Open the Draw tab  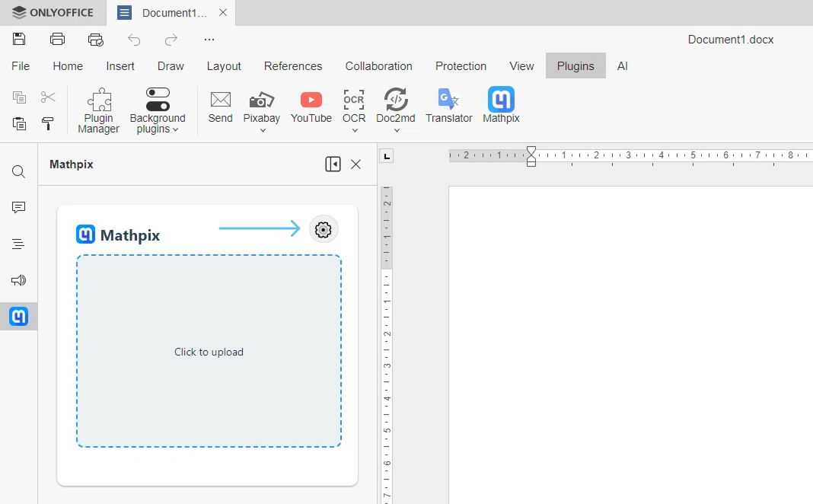pos(171,65)
